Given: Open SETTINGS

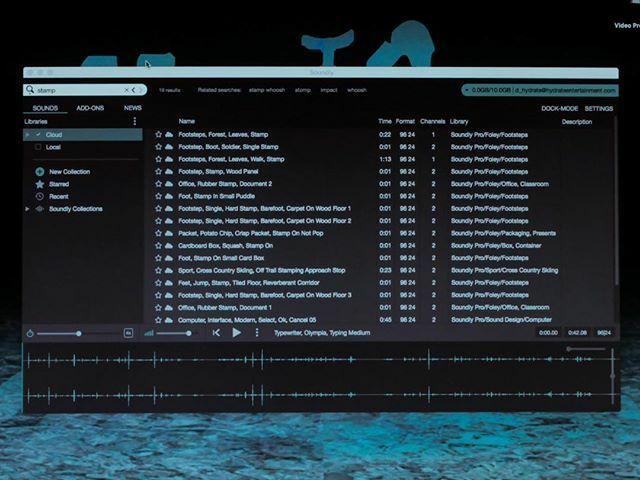Looking at the screenshot, I should (x=599, y=109).
